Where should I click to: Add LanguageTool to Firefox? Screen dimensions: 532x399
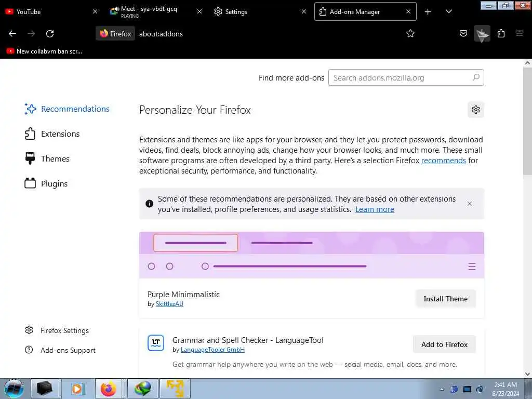pyautogui.click(x=445, y=344)
